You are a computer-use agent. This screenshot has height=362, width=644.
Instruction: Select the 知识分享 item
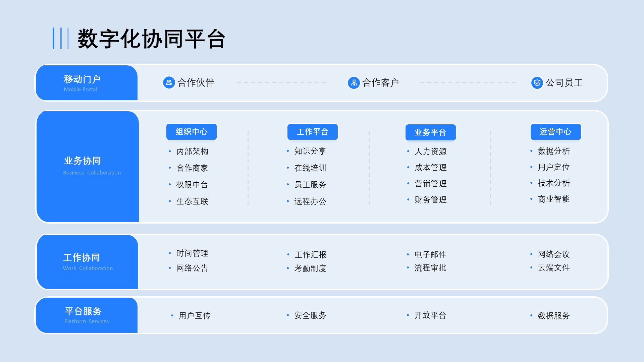[310, 151]
